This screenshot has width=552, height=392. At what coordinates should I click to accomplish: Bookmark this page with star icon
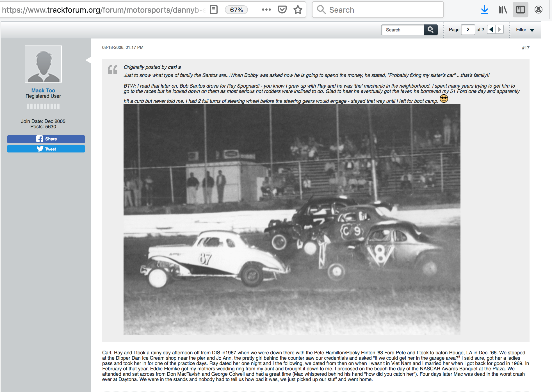coord(298,10)
